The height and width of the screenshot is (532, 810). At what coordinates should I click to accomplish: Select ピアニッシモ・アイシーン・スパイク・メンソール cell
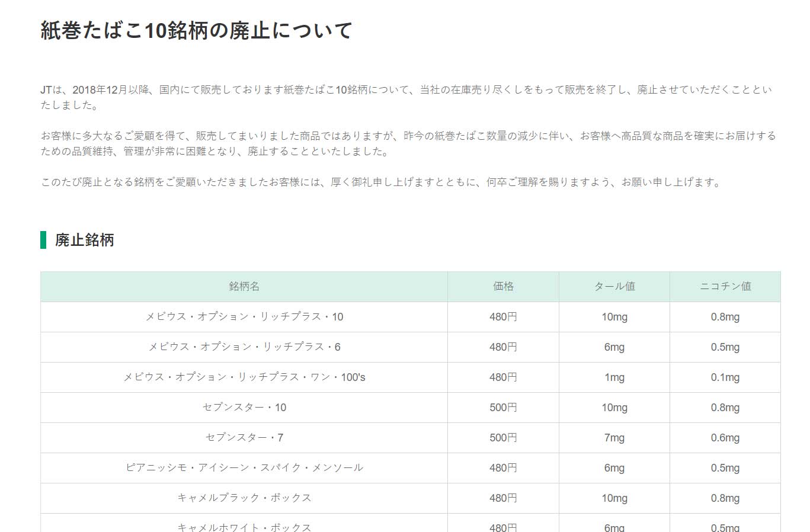[x=244, y=468]
